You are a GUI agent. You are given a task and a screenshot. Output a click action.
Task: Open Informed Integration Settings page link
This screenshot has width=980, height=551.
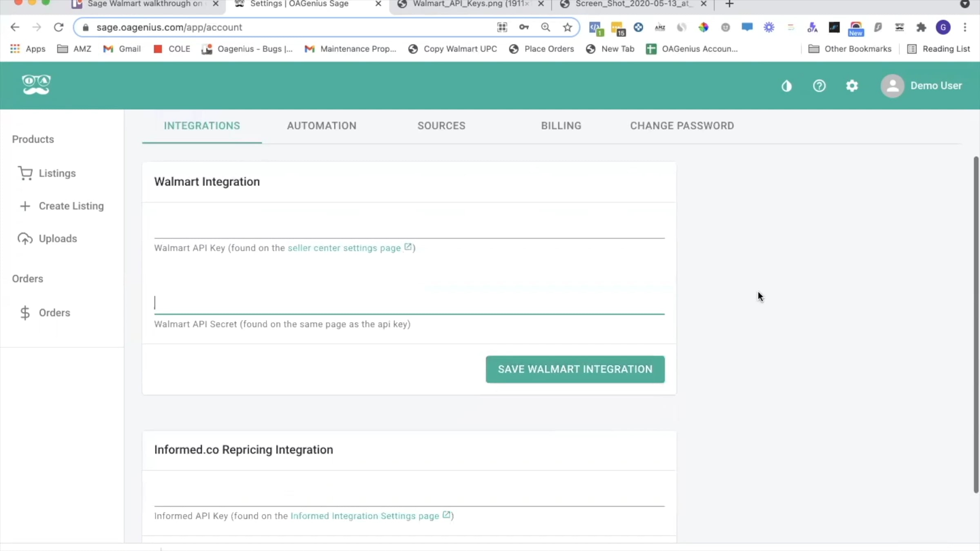365,516
